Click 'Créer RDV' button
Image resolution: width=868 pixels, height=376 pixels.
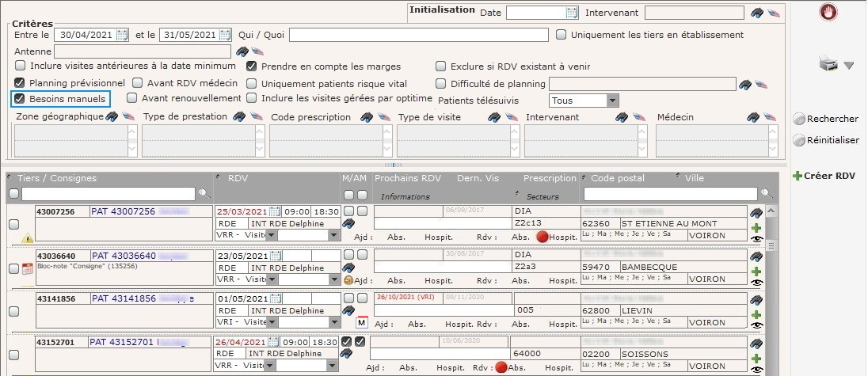pyautogui.click(x=824, y=176)
